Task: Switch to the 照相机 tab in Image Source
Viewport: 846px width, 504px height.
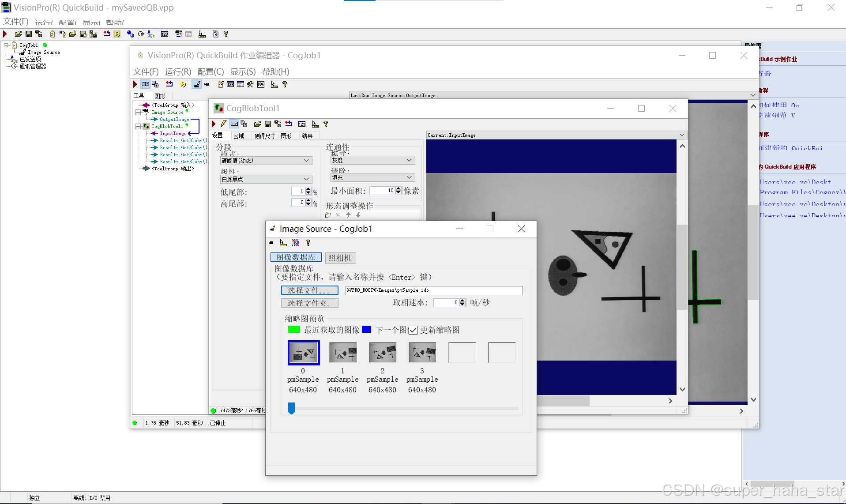Action: click(340, 258)
